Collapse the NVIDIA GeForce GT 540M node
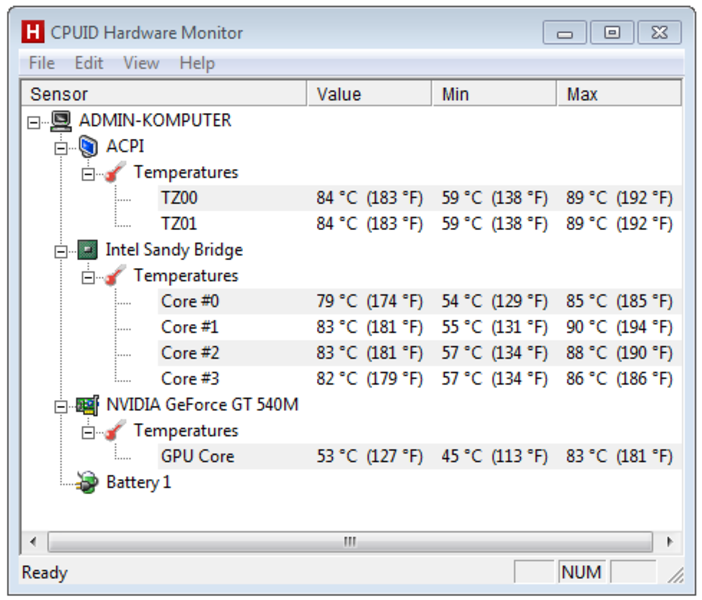This screenshot has width=702, height=600. (61, 407)
